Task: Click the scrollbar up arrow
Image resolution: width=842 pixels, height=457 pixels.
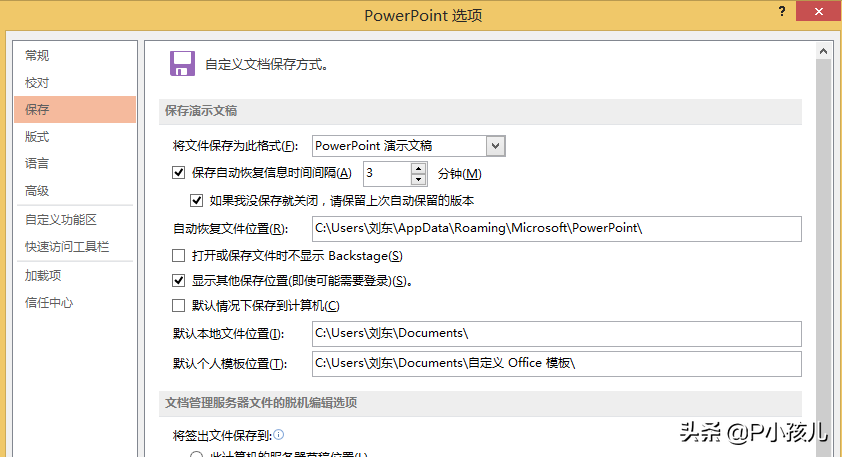Action: click(823, 51)
